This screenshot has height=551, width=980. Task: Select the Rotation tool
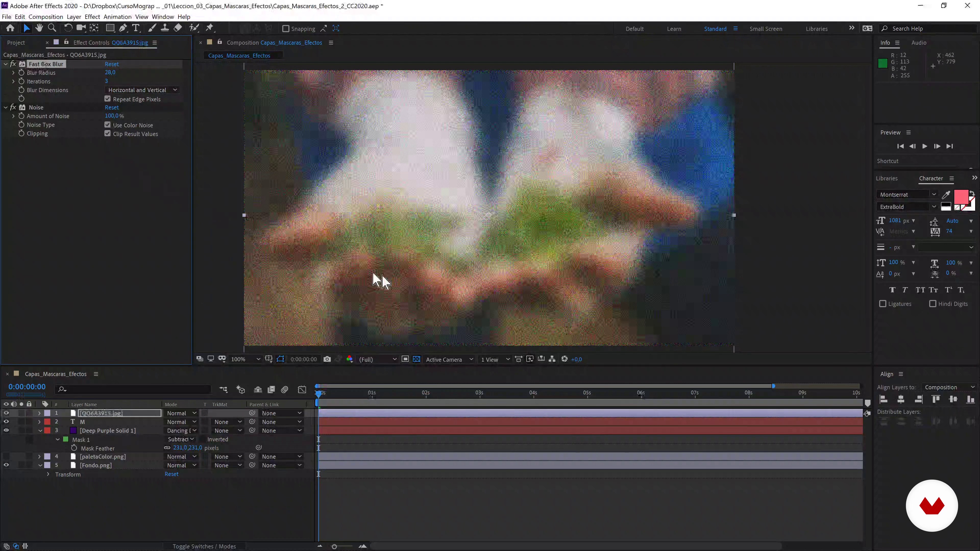coord(68,28)
